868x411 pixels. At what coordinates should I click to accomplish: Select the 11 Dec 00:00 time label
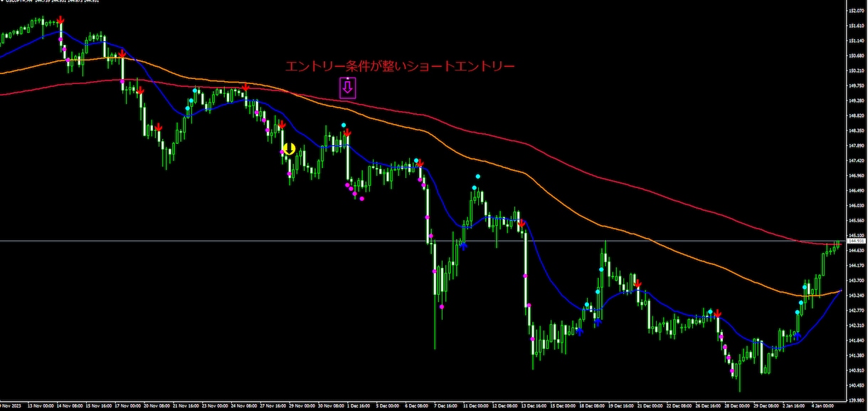pyautogui.click(x=475, y=407)
